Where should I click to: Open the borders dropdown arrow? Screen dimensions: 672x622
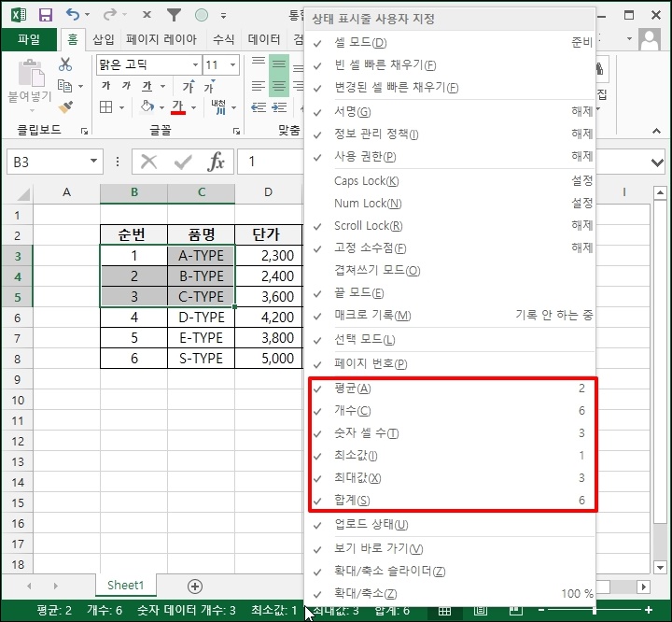pos(121,107)
